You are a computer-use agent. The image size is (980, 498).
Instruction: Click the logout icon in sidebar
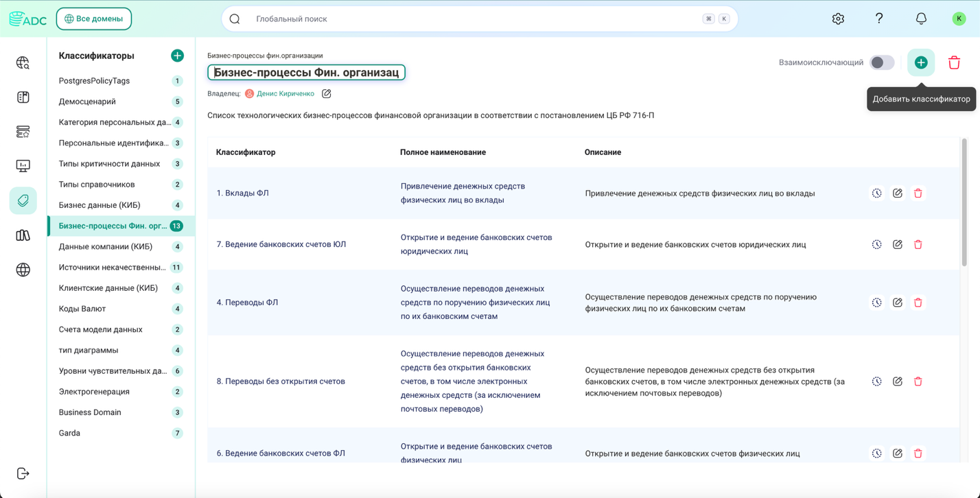[x=23, y=473]
